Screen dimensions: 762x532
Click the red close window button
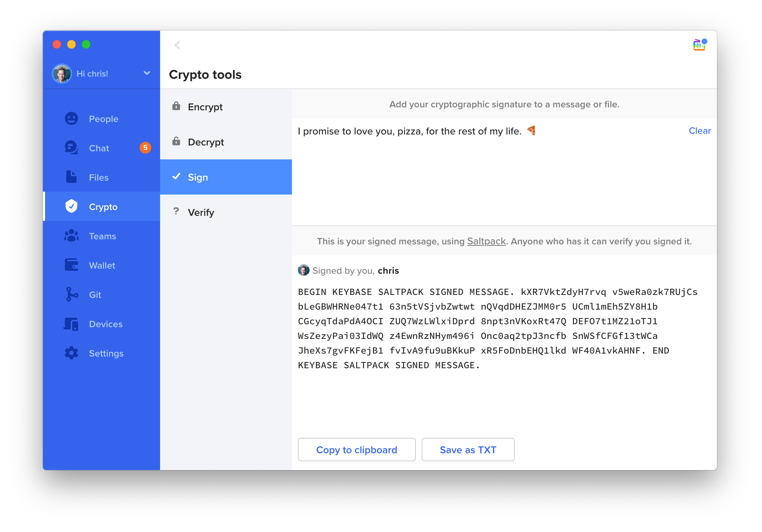coord(57,44)
